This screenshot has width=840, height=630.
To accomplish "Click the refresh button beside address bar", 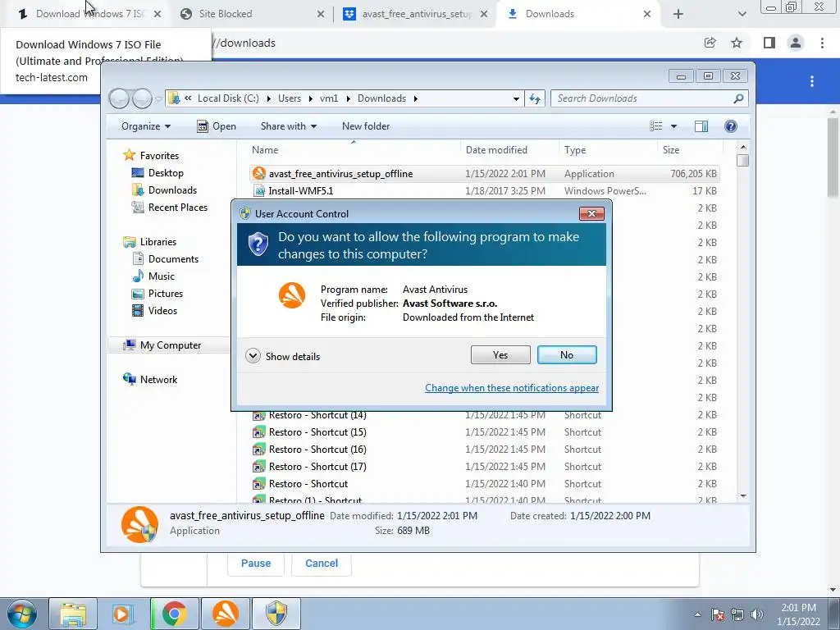I will (535, 98).
